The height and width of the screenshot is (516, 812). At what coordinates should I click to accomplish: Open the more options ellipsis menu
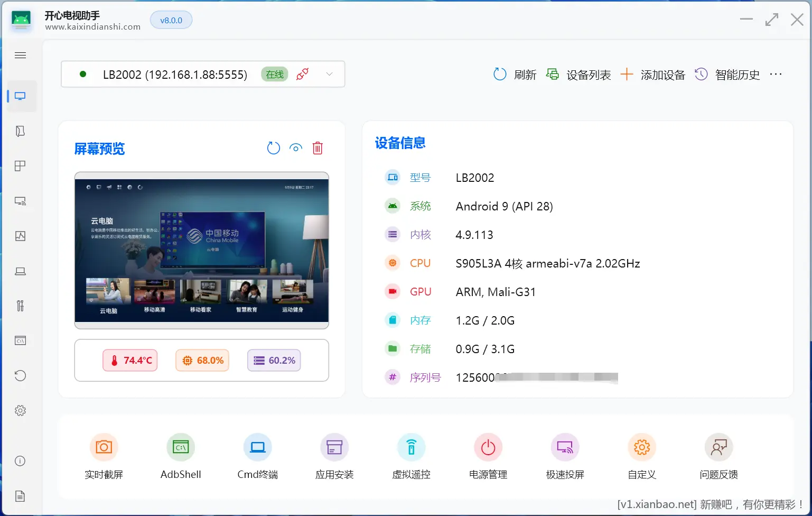776,74
